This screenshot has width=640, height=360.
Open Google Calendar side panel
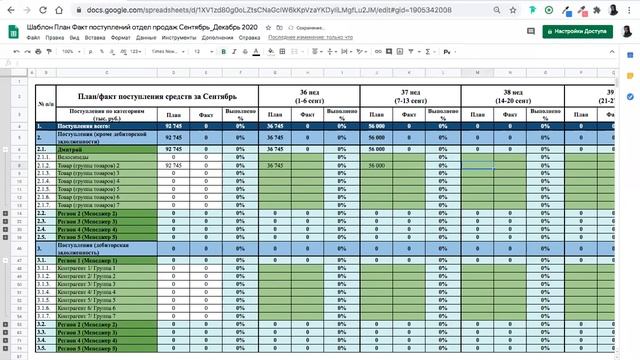tap(630, 55)
